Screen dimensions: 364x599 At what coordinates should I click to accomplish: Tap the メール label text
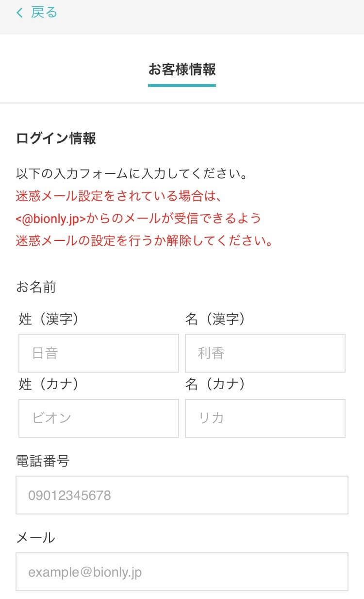click(36, 537)
